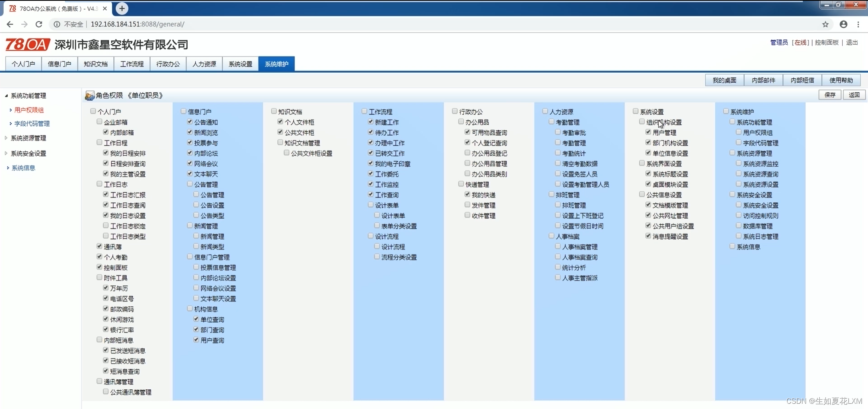Reload the page with refresh icon
The height and width of the screenshot is (409, 868).
coord(39,24)
